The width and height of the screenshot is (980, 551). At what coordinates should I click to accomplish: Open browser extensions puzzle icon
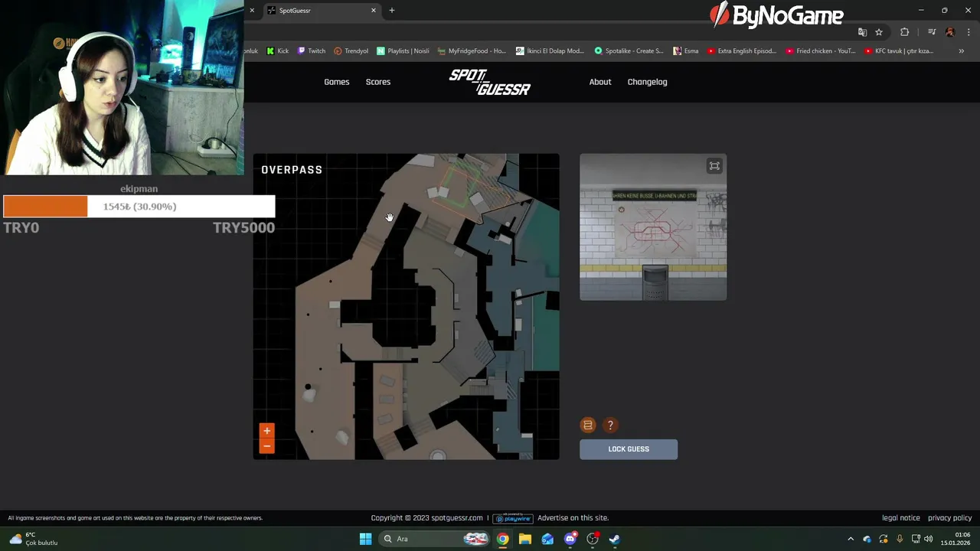905,32
